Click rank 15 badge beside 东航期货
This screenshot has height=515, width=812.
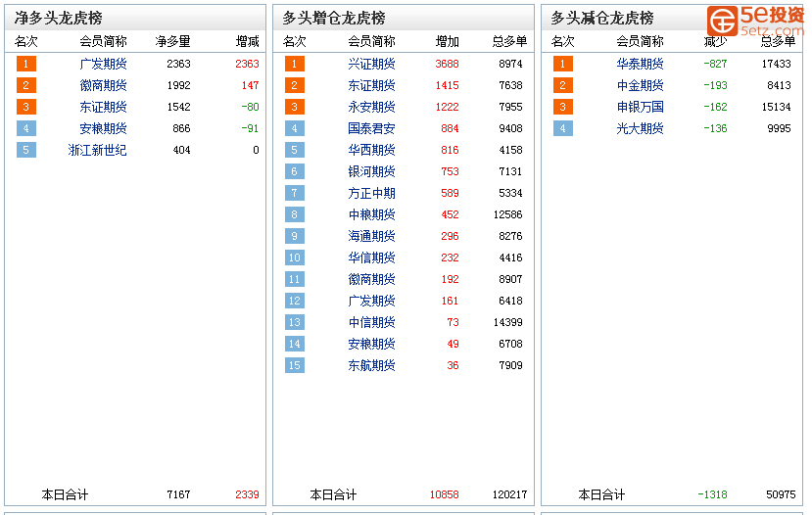click(294, 365)
